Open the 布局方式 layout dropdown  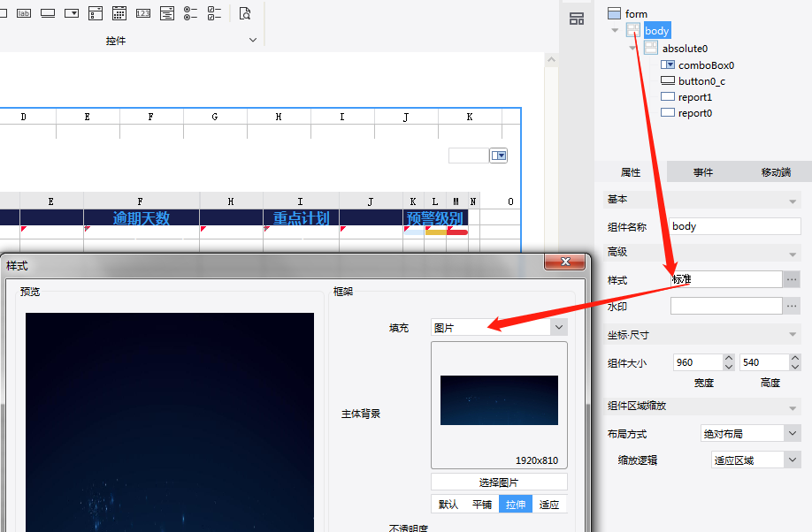coord(793,433)
